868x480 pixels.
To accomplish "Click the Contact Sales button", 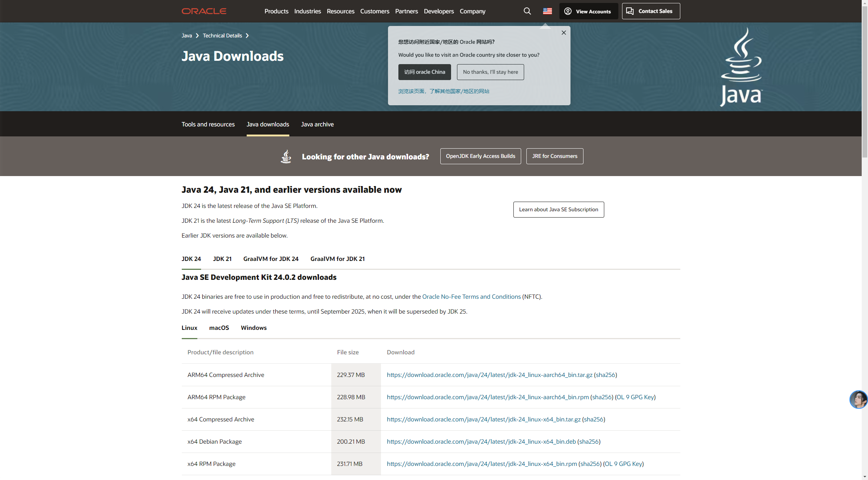I will (651, 11).
